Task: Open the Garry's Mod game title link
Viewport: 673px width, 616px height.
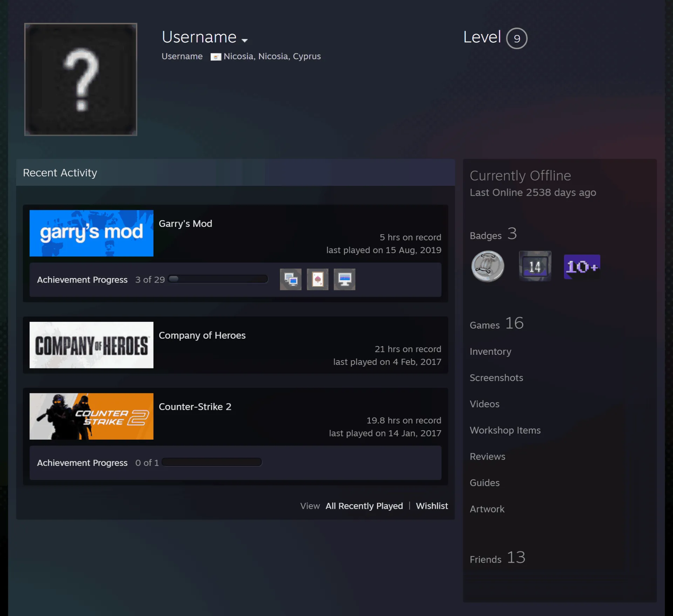Action: [185, 224]
